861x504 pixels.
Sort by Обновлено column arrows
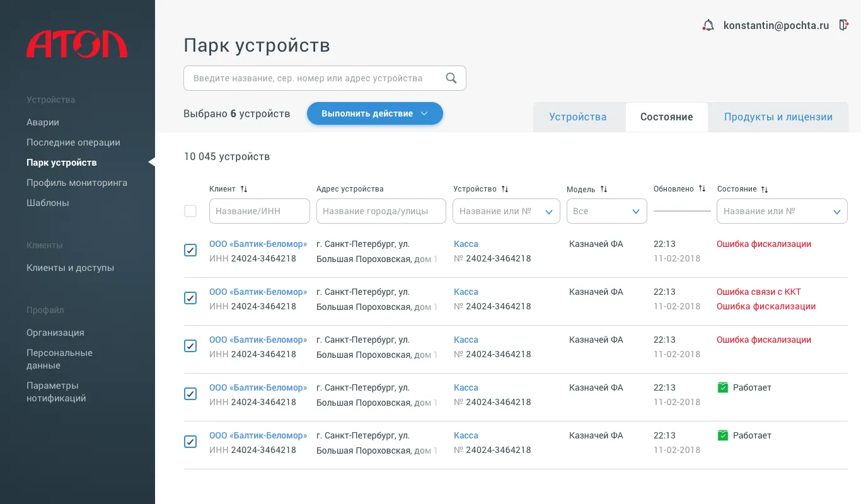click(x=702, y=189)
